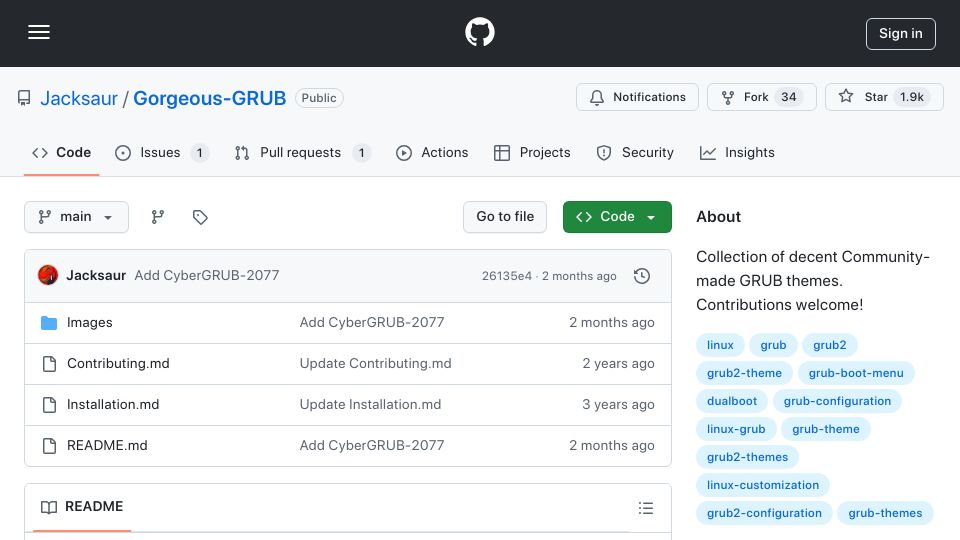Click the grub-boot-menu topic tag
Screen dimensions: 960x540
point(856,373)
